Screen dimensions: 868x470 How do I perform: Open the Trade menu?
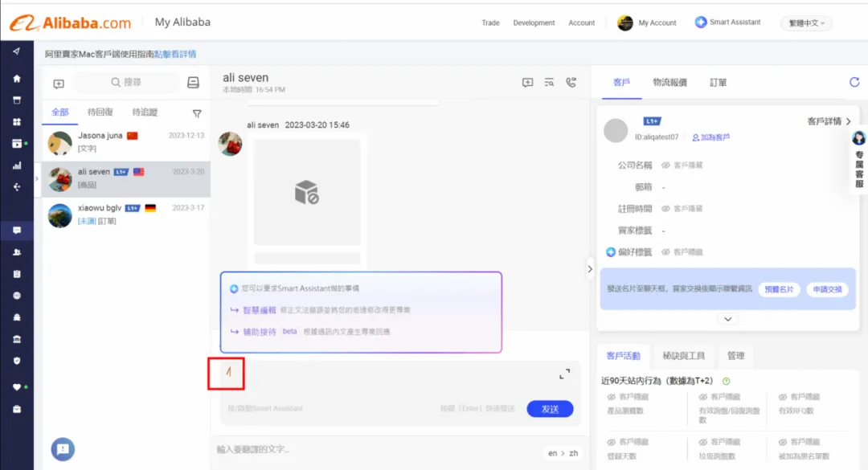(490, 22)
